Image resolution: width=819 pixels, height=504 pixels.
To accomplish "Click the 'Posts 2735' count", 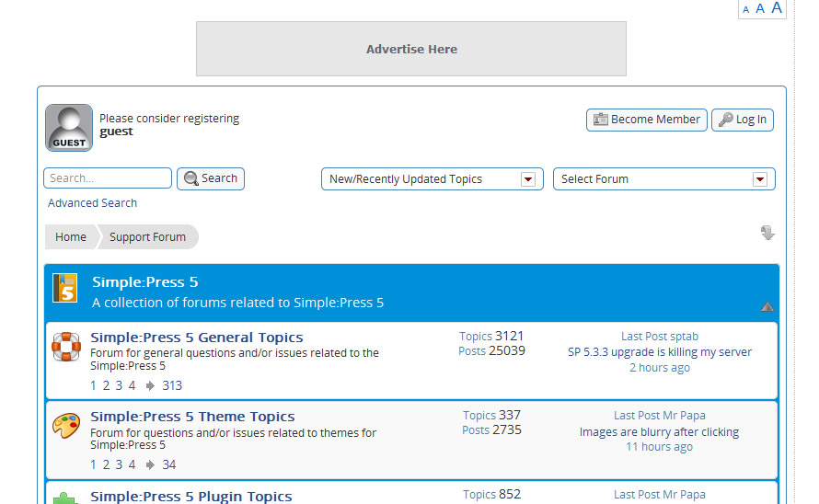I will point(491,430).
